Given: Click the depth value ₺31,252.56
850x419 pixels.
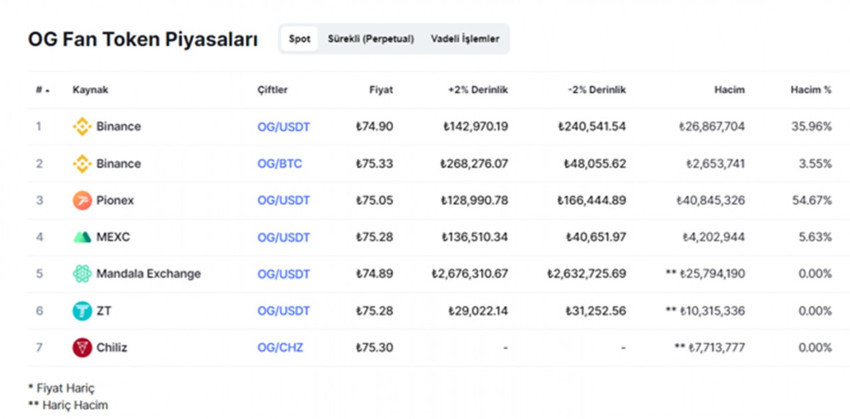Looking at the screenshot, I should click(596, 311).
